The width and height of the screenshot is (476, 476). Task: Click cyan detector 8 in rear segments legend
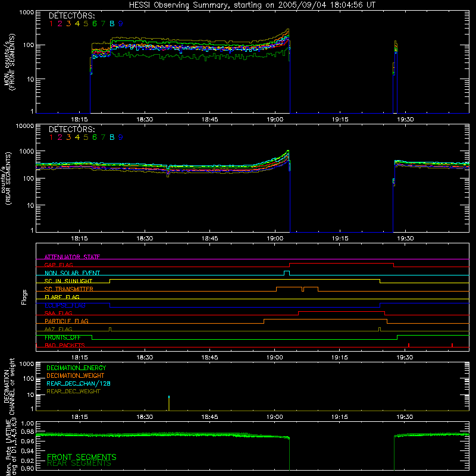click(112, 137)
